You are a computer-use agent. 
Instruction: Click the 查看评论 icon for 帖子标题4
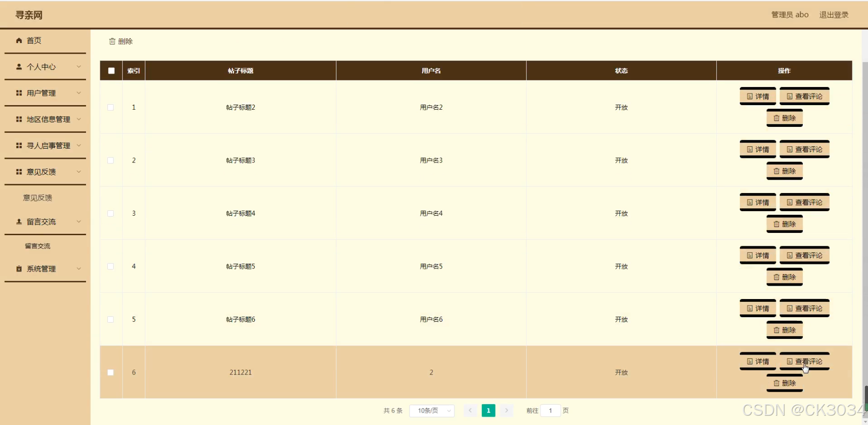(x=790, y=202)
